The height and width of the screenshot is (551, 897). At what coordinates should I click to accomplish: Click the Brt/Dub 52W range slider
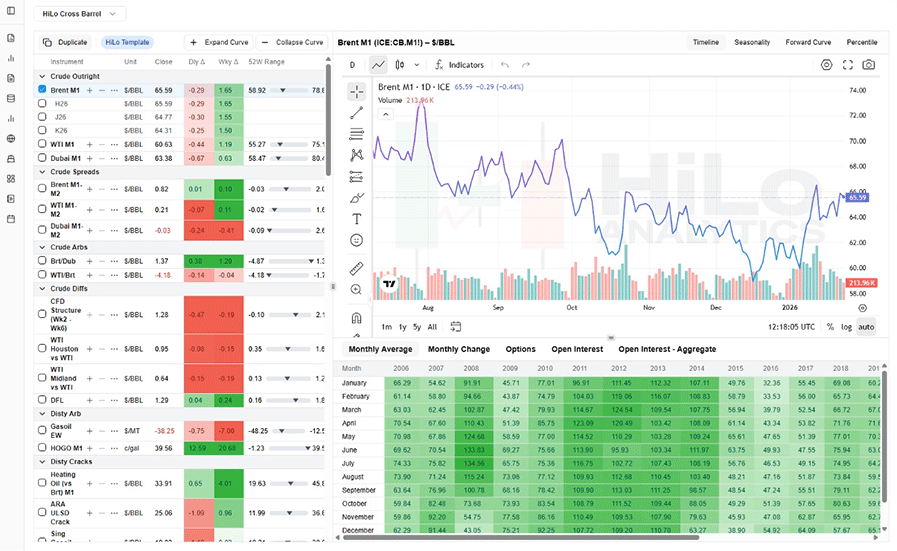(x=292, y=261)
